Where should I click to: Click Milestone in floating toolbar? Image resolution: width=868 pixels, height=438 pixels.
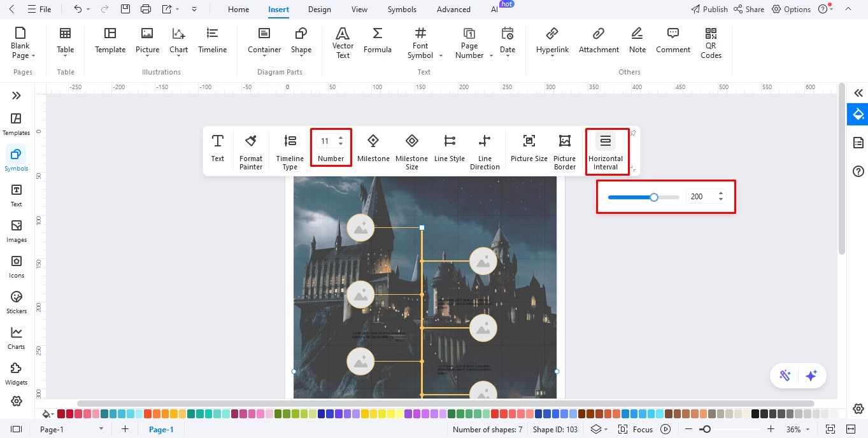pyautogui.click(x=373, y=148)
